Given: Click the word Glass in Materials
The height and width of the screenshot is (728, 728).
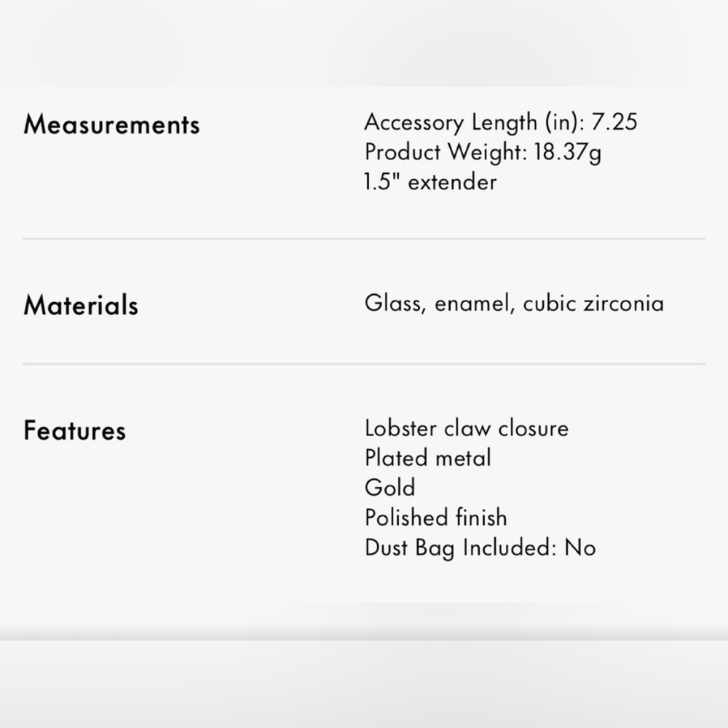Looking at the screenshot, I should pyautogui.click(x=395, y=304).
